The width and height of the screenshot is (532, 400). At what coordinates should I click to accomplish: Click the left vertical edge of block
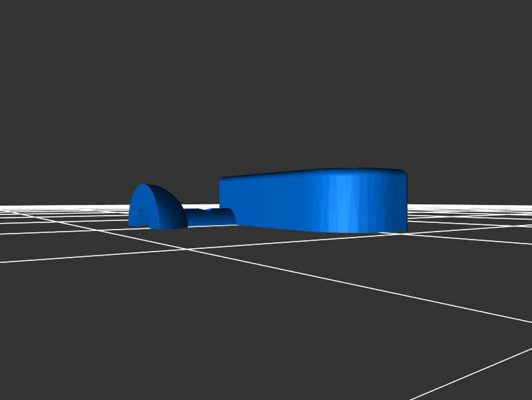tap(221, 201)
